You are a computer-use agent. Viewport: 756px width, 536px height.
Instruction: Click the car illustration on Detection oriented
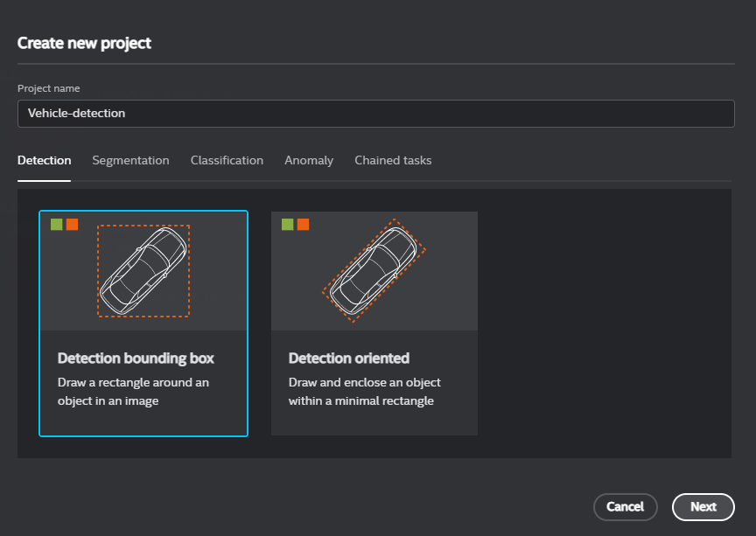[x=376, y=269]
